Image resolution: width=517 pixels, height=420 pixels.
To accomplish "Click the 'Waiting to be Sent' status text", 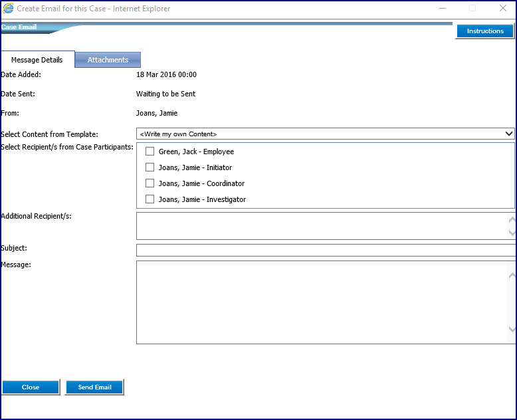I will [x=166, y=94].
